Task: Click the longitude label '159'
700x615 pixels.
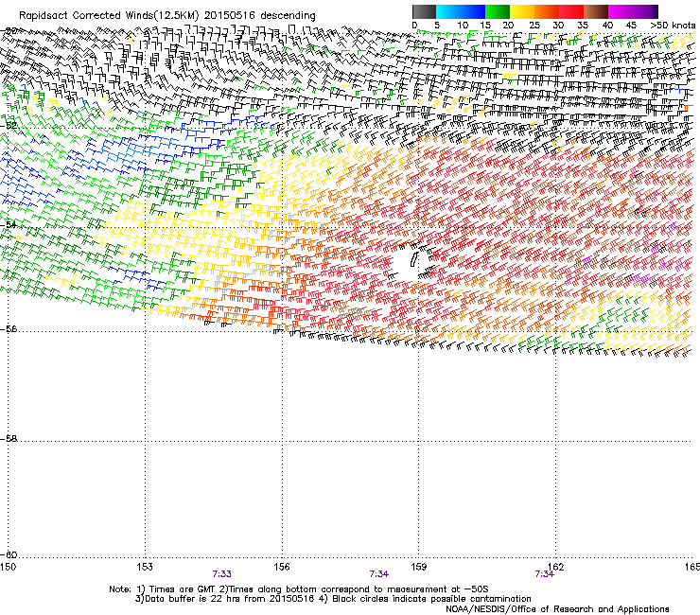Action: [419, 567]
